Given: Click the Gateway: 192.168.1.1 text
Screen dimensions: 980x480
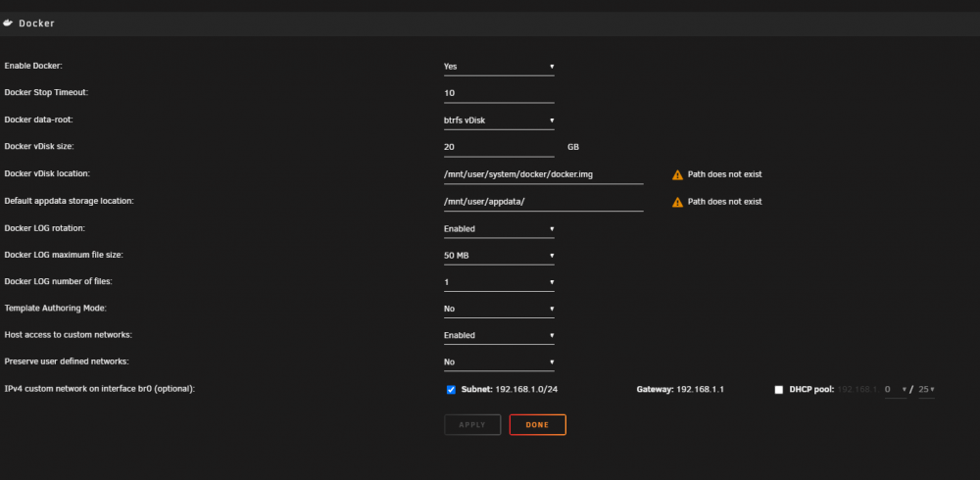Looking at the screenshot, I should [680, 389].
